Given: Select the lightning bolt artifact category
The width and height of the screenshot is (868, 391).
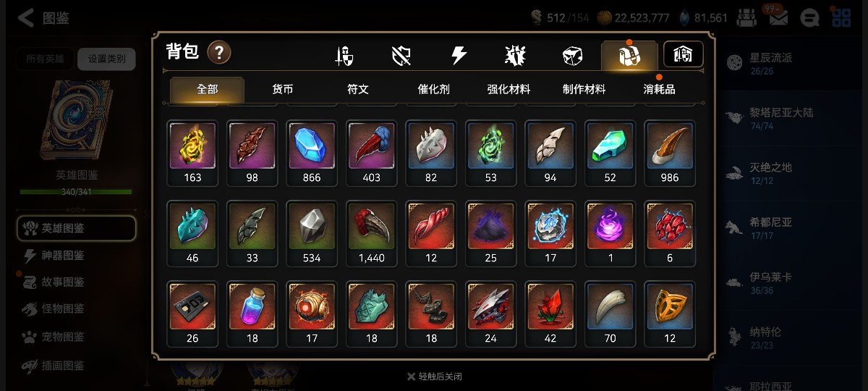Looking at the screenshot, I should click(459, 56).
